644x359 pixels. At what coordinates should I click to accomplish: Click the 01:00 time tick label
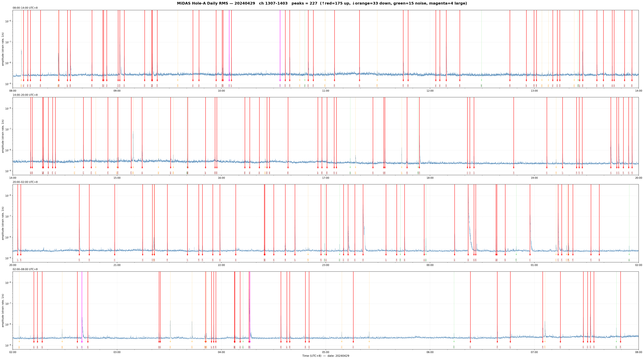click(x=534, y=265)
